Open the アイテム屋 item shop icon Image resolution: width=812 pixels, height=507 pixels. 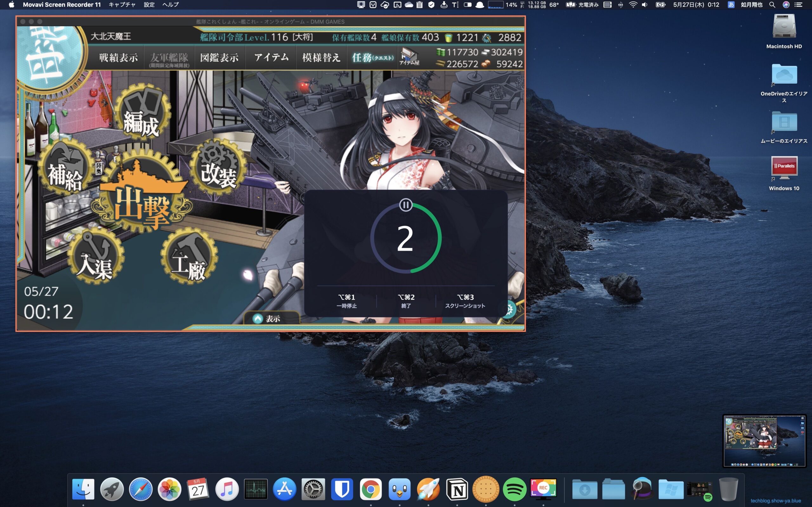(x=409, y=56)
